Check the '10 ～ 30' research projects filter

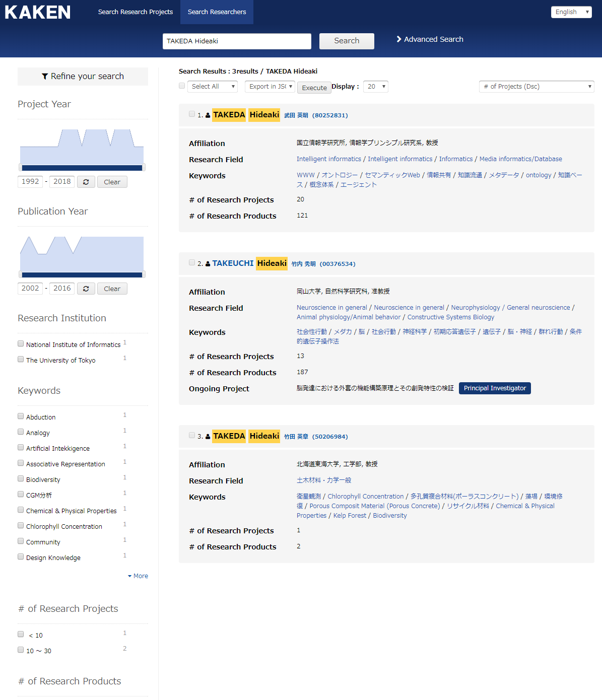pos(21,650)
